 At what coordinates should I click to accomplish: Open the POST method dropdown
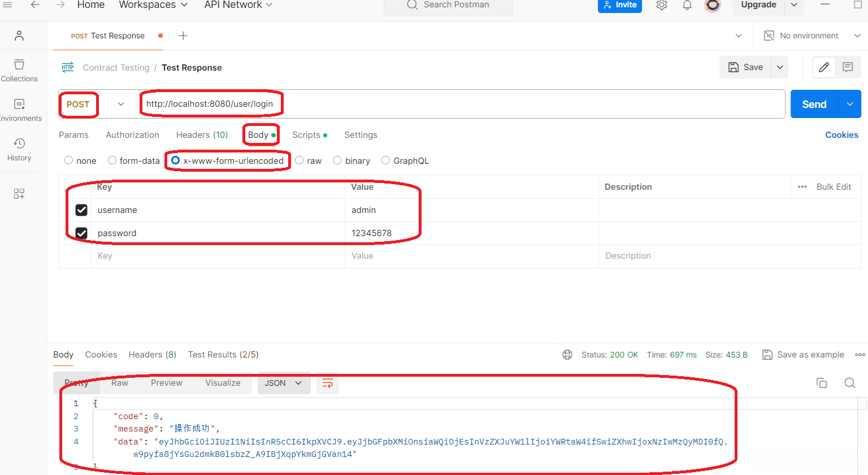click(95, 104)
